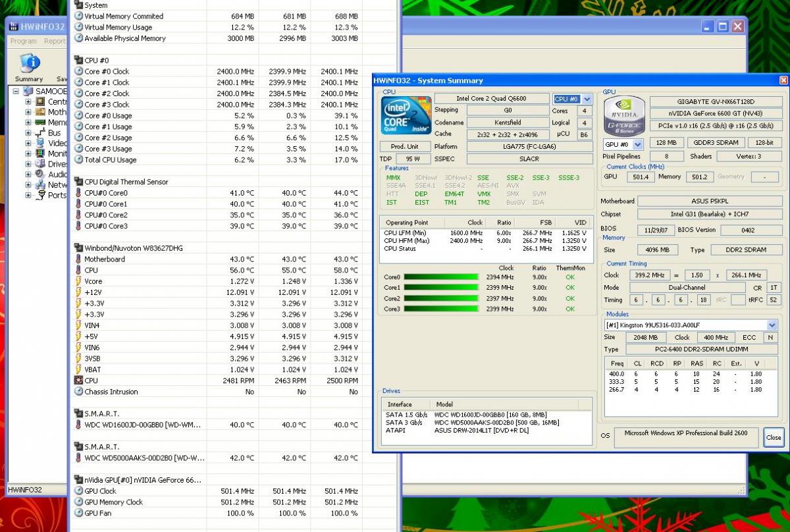Expand the Ports tree node

28,196
